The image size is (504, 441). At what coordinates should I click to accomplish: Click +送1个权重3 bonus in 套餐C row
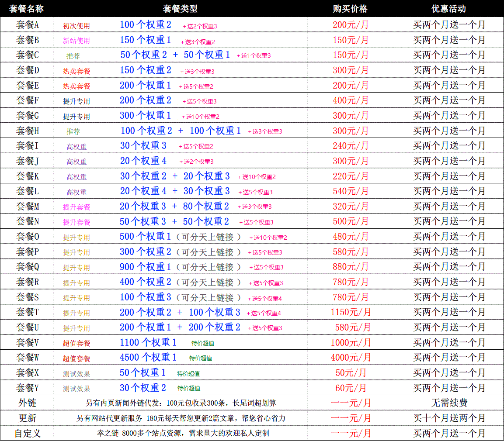pyautogui.click(x=254, y=55)
